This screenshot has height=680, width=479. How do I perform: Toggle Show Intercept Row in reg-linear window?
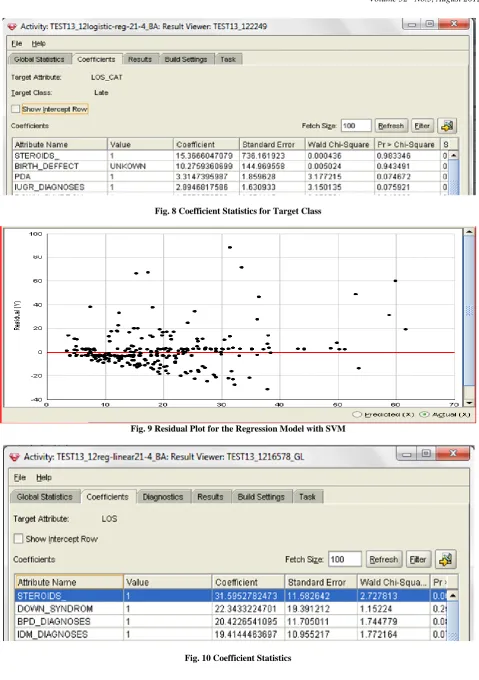click(18, 539)
